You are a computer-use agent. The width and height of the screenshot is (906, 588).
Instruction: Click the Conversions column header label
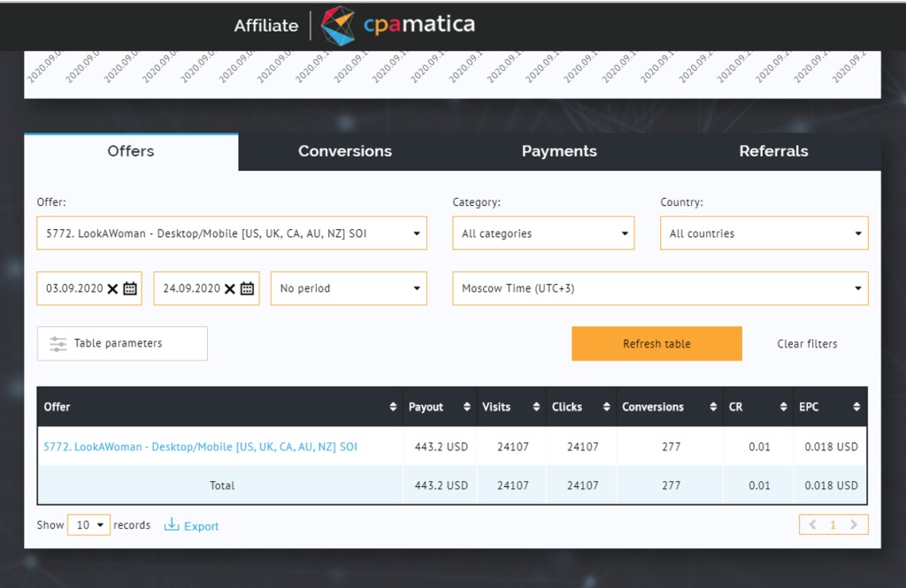[x=653, y=407]
